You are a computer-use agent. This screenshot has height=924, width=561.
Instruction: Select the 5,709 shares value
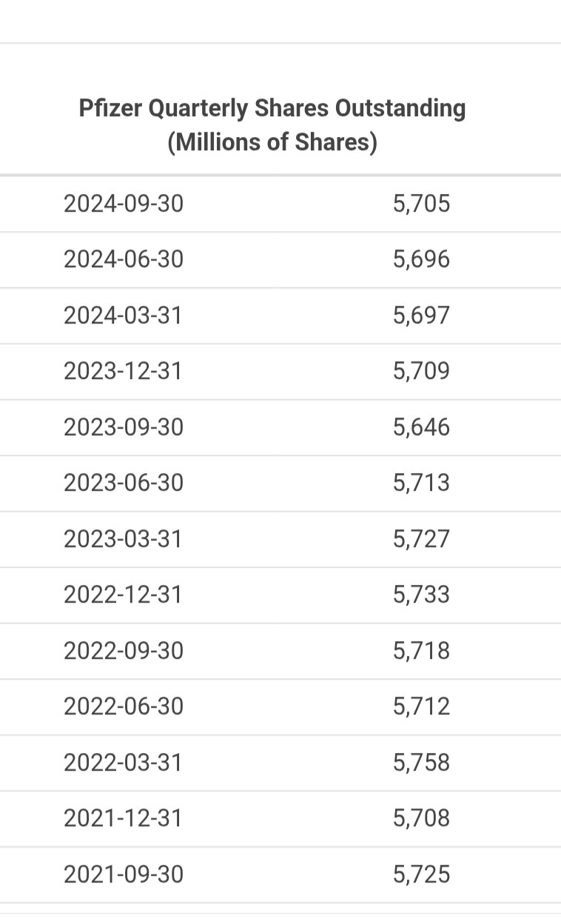421,371
